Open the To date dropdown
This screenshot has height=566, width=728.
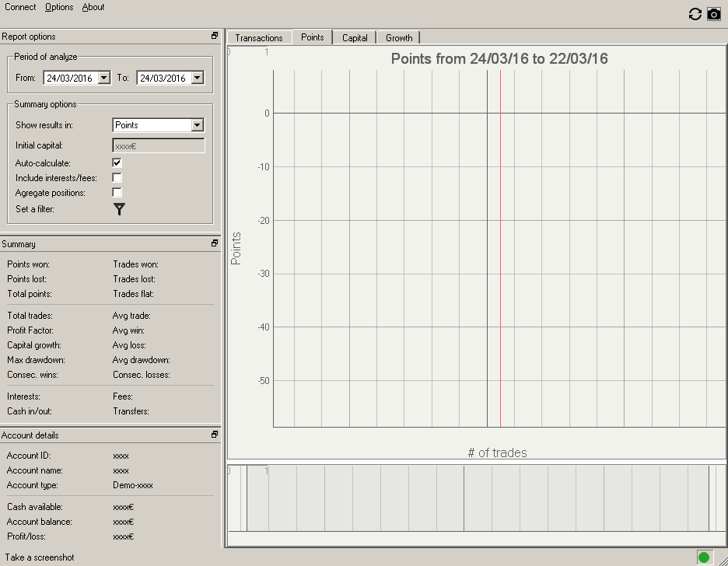click(197, 78)
